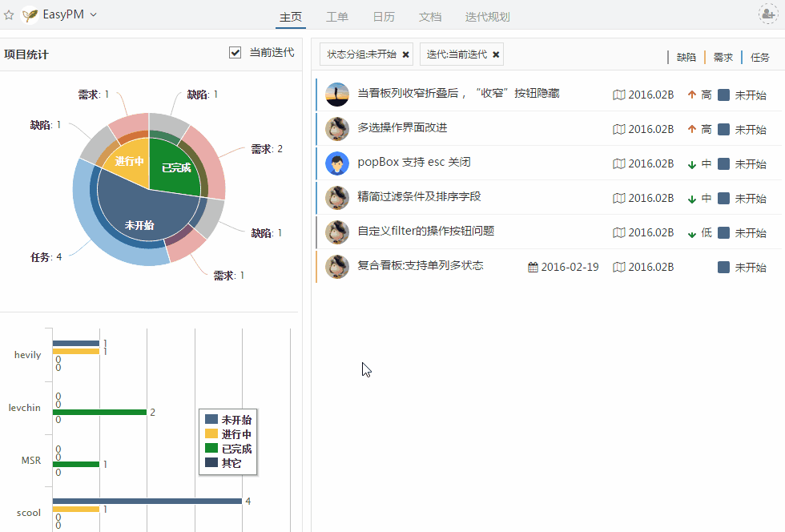Click medium priority arrow on popBox row
The image size is (785, 532).
692,164
